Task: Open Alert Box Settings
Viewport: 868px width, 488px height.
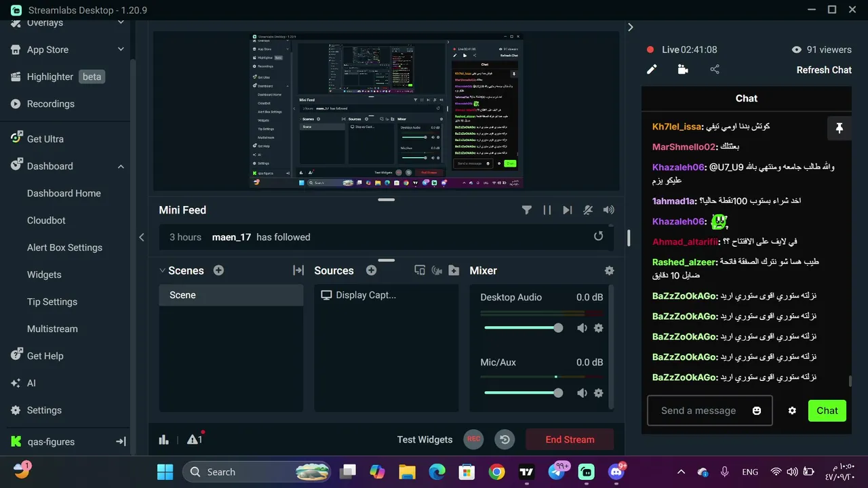Action: click(x=64, y=247)
